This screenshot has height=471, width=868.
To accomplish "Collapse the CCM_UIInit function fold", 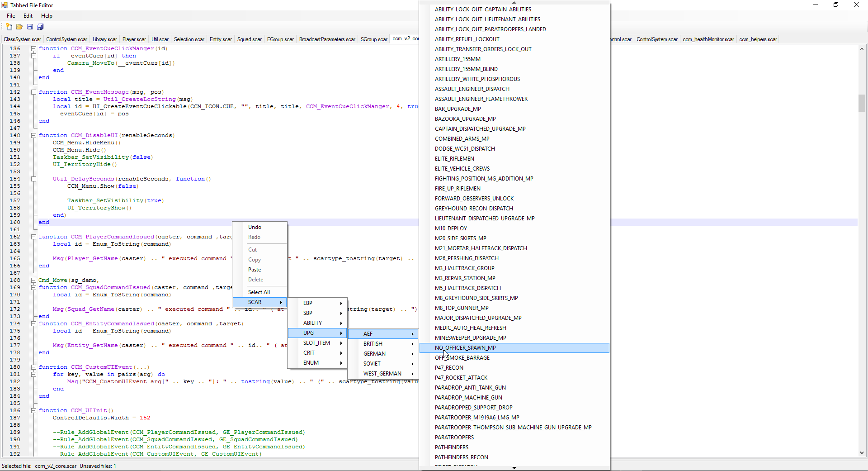I will [x=33, y=410].
